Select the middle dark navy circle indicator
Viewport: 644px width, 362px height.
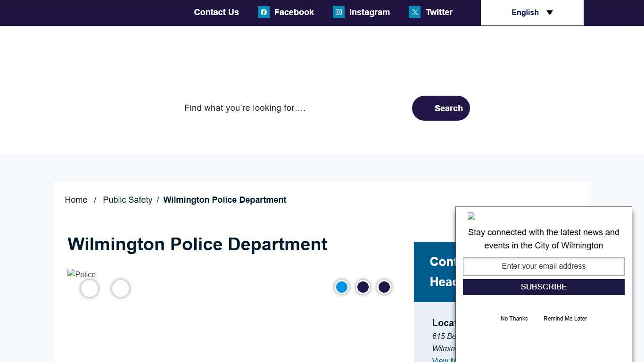[363, 287]
